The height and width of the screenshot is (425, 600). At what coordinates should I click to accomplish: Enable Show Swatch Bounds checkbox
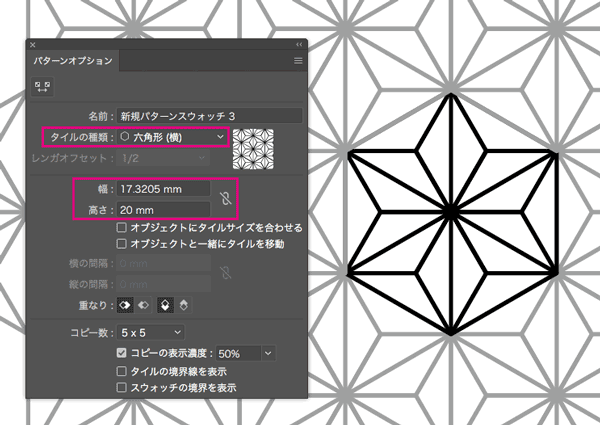pos(121,388)
